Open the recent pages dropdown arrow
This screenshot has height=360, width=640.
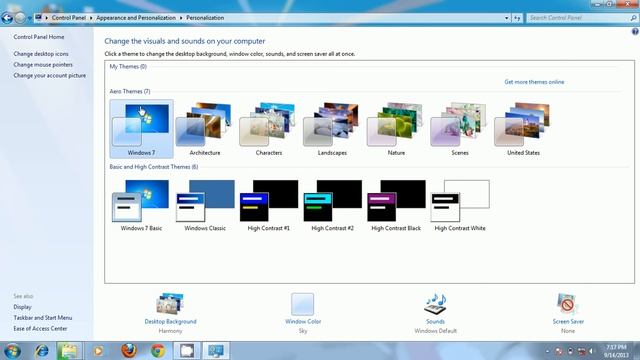29,18
